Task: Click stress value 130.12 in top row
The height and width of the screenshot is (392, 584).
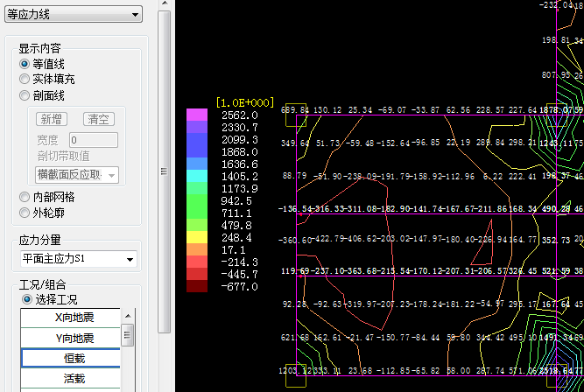Action: point(327,110)
